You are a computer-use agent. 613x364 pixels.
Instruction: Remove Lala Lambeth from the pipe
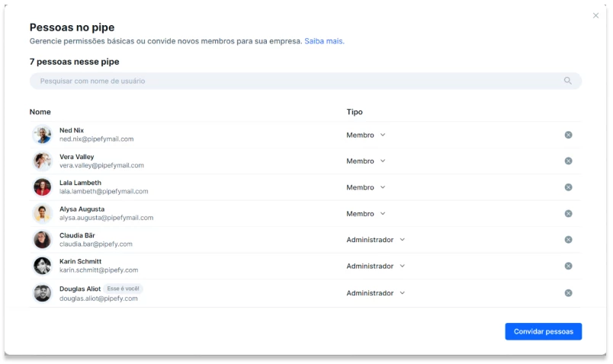[568, 187]
